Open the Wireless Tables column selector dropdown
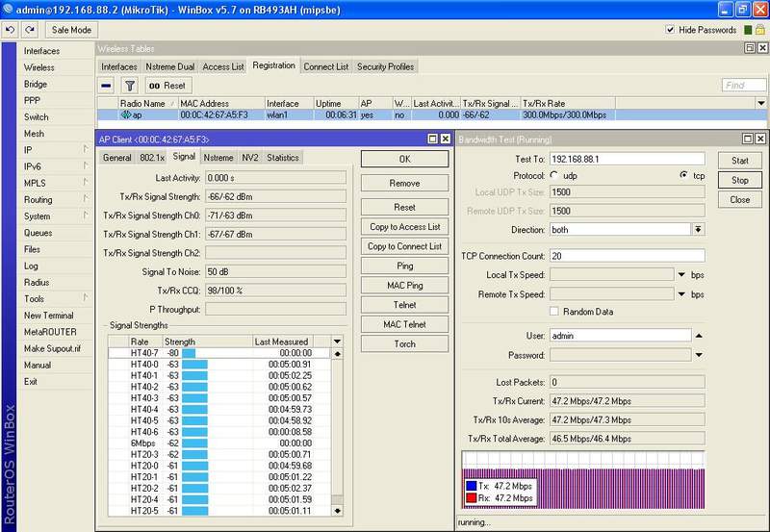The width and height of the screenshot is (770, 532). (760, 103)
